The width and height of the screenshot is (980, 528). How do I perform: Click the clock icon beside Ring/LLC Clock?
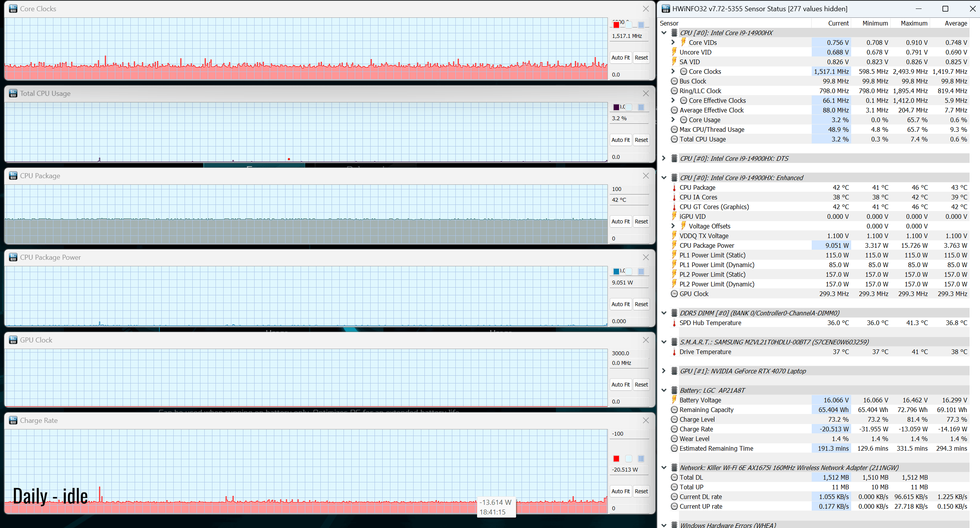click(674, 91)
